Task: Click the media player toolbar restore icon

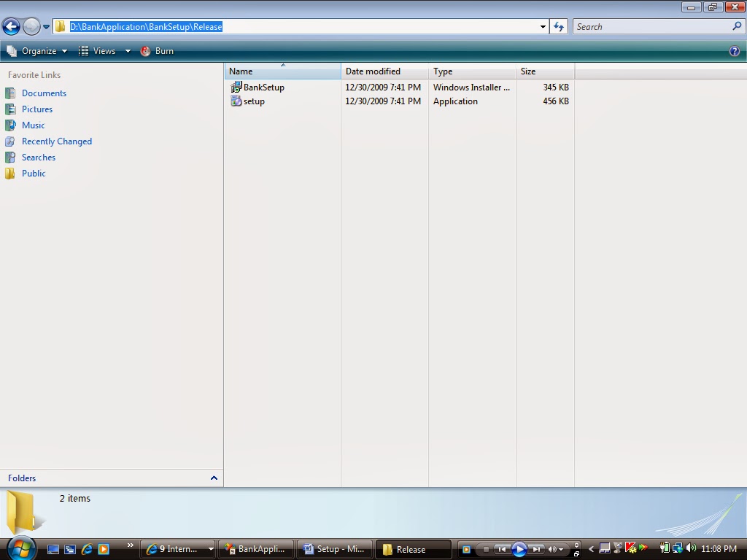Action: point(576,554)
